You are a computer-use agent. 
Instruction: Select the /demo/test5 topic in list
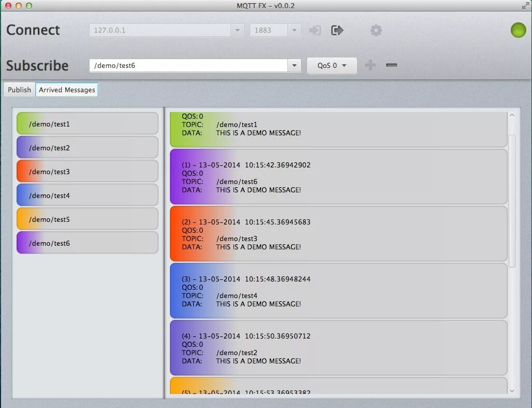pos(87,219)
